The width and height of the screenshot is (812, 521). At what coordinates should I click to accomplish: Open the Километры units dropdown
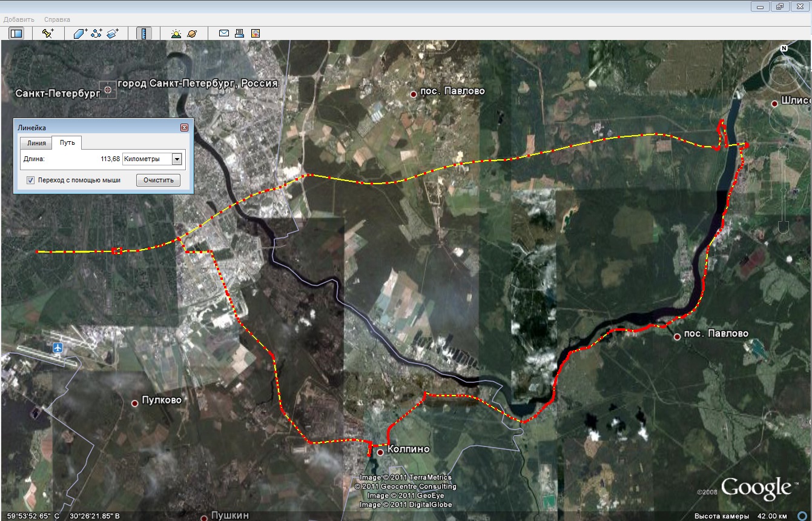pyautogui.click(x=177, y=159)
